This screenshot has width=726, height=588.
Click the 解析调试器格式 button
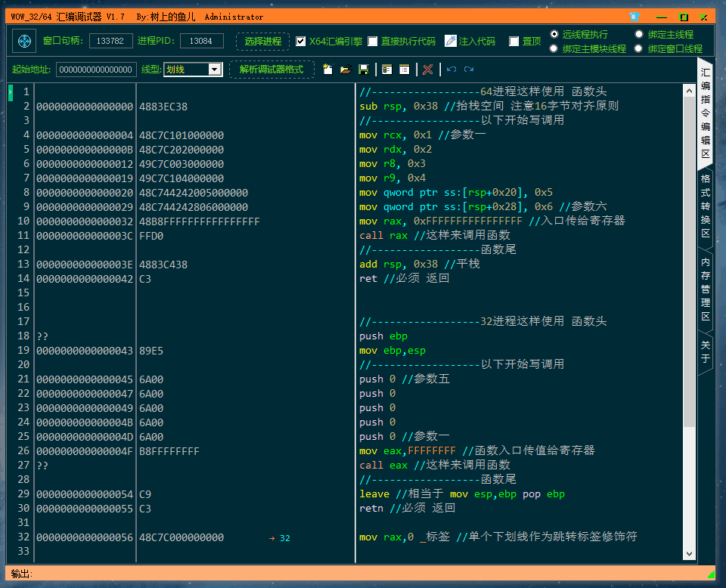pos(271,70)
